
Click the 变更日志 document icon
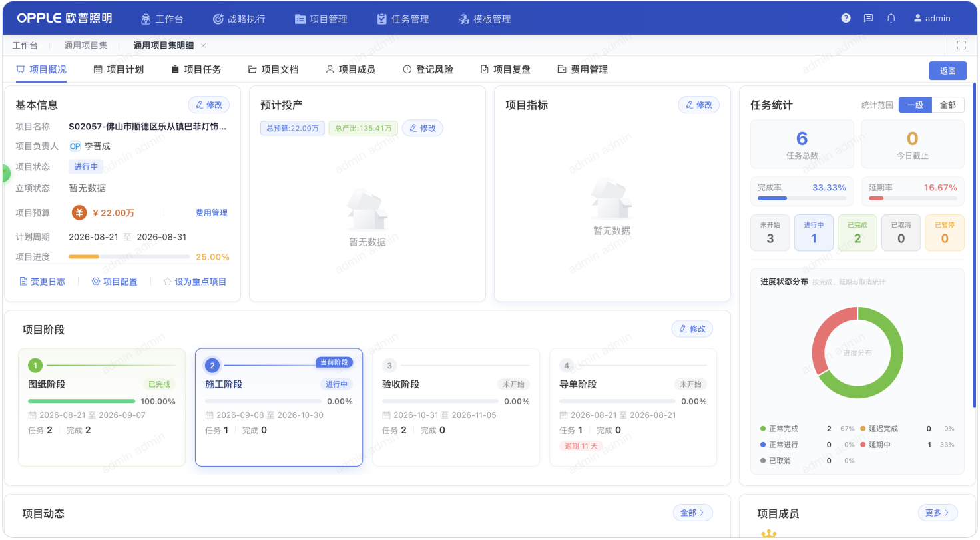coord(24,282)
